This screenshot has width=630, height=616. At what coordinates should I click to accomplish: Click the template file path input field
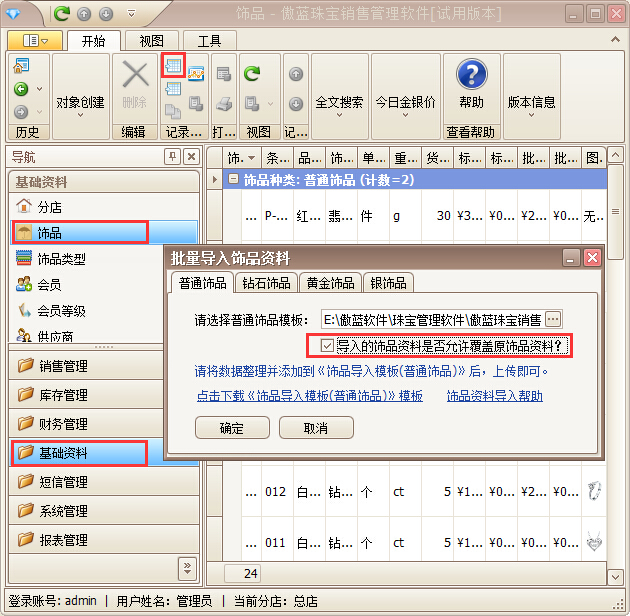pos(431,320)
